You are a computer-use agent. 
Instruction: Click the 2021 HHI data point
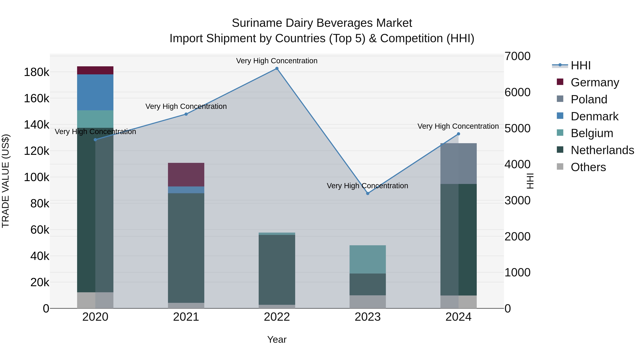pos(186,114)
